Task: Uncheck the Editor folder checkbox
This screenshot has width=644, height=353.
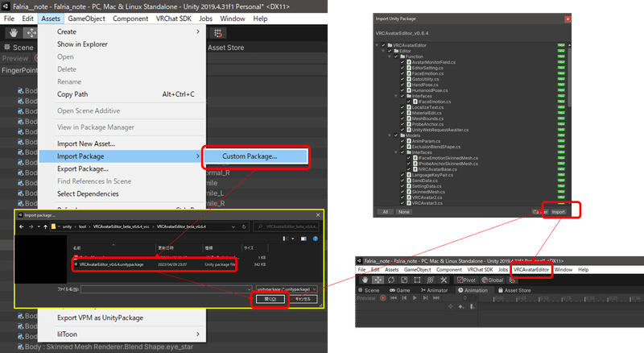Action: (390, 51)
